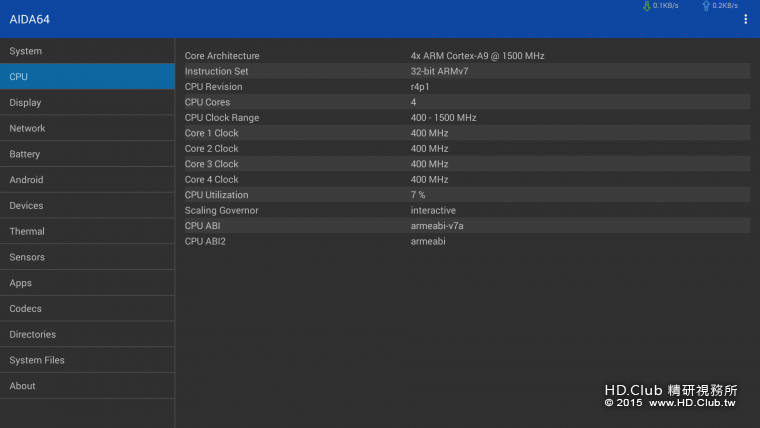The image size is (760, 428).
Task: Select the CPU Revision row label
Action: (x=213, y=87)
